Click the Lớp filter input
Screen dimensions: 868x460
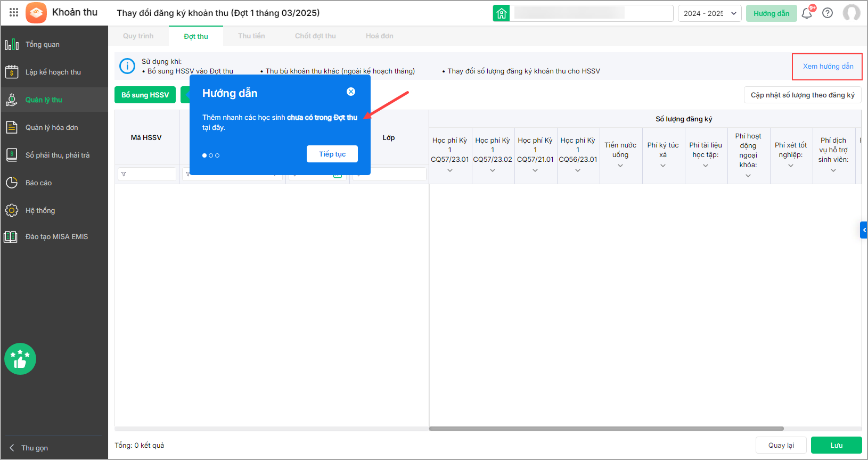pos(389,174)
